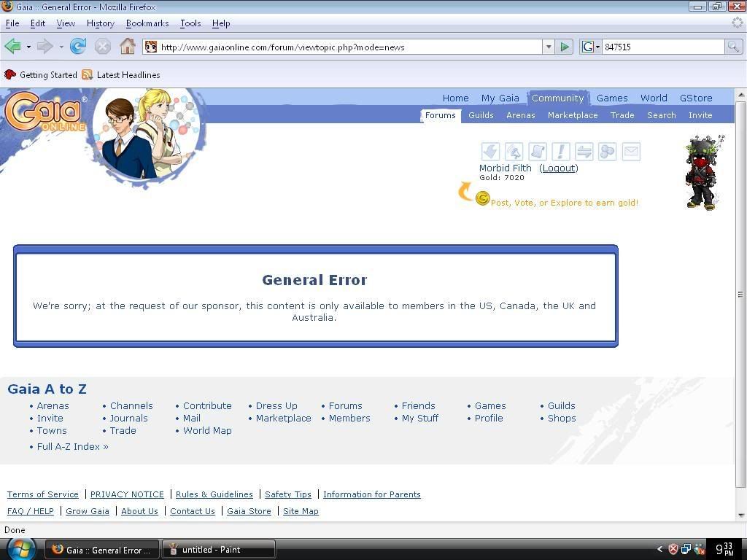Click the Contact Us footer link
This screenshot has height=560, width=747.
[x=193, y=511]
